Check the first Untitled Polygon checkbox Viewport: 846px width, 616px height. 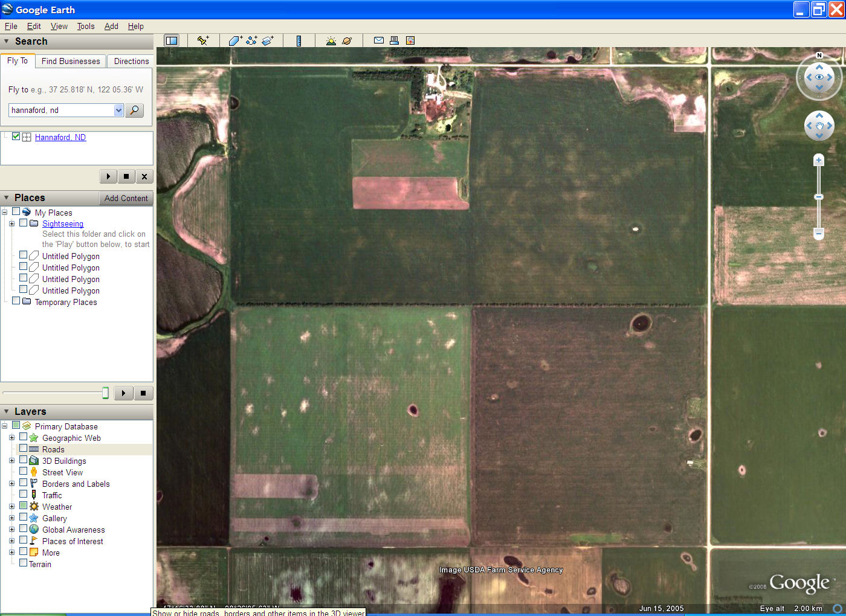click(x=23, y=255)
